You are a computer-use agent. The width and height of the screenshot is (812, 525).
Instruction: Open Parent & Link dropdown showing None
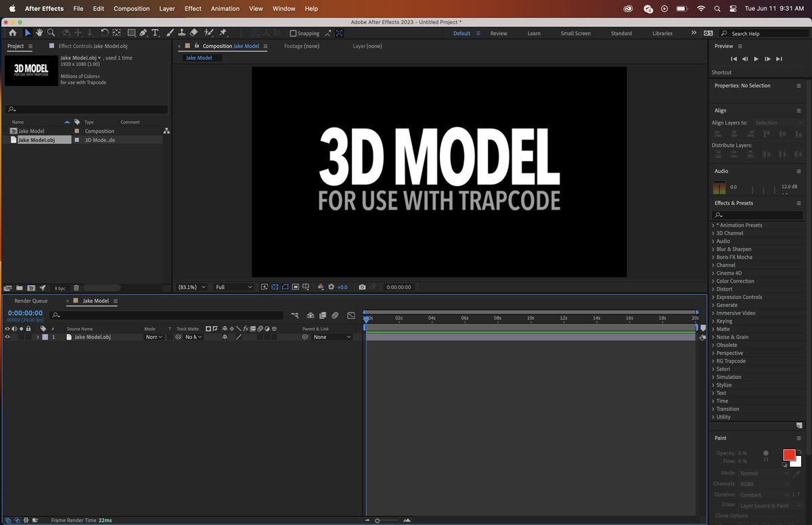click(x=332, y=337)
